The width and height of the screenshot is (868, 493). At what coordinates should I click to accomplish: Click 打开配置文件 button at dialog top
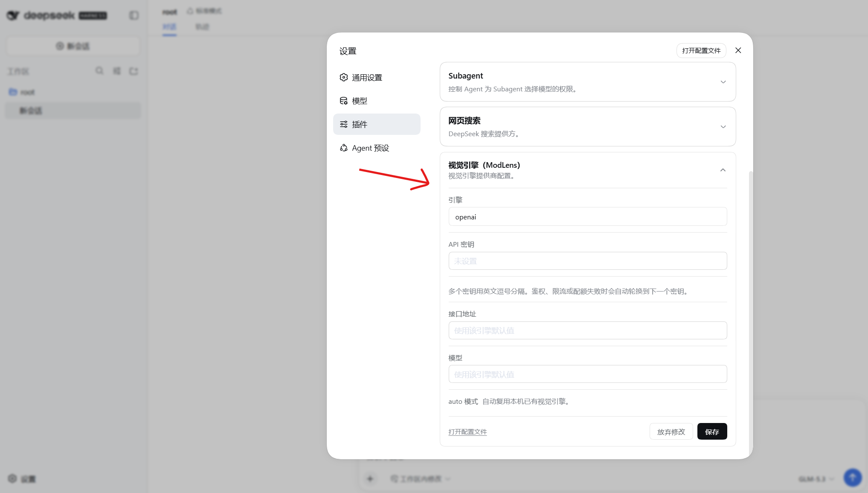click(701, 50)
